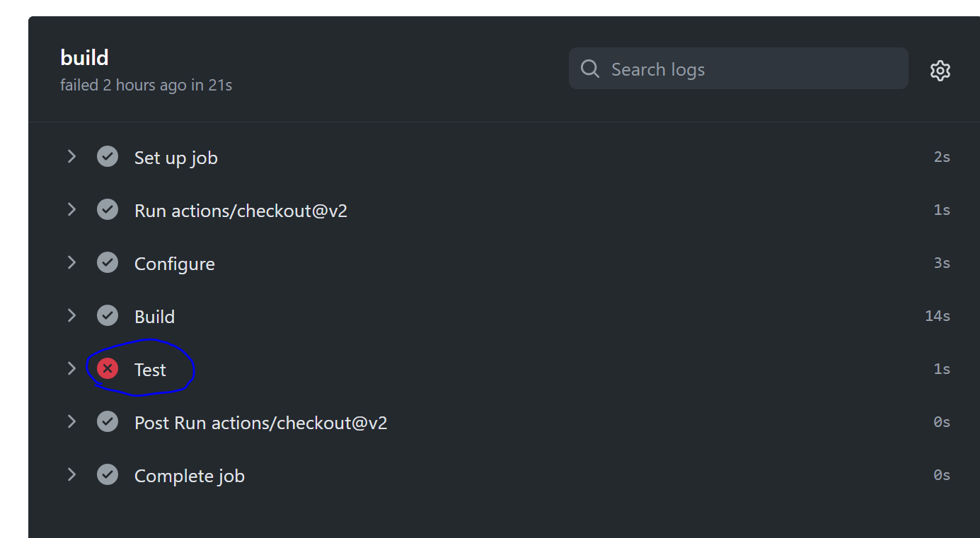This screenshot has width=980, height=538.
Task: Click the red failure icon on the Test step
Action: pos(108,368)
